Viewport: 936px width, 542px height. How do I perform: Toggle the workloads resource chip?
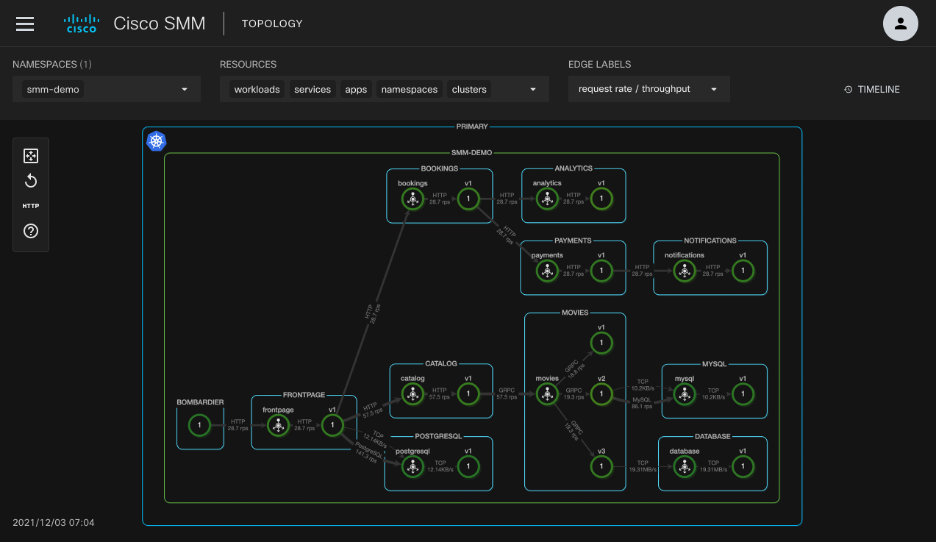256,90
